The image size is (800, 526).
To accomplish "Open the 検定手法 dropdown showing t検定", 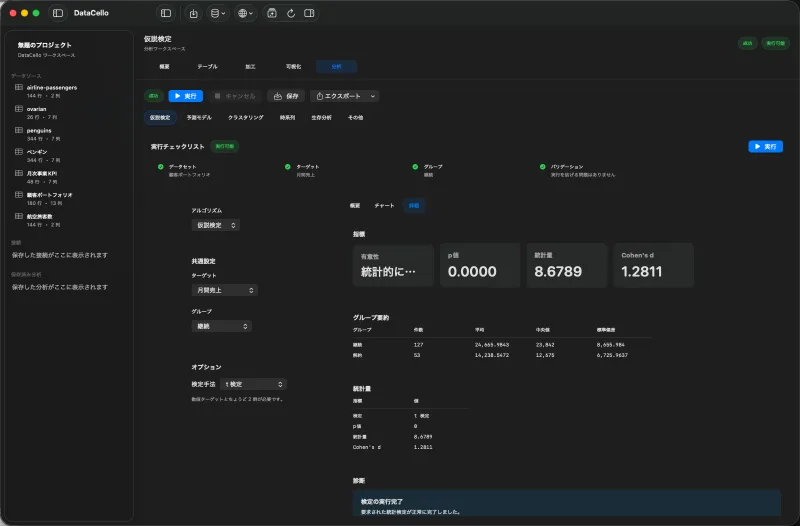I will (254, 384).
